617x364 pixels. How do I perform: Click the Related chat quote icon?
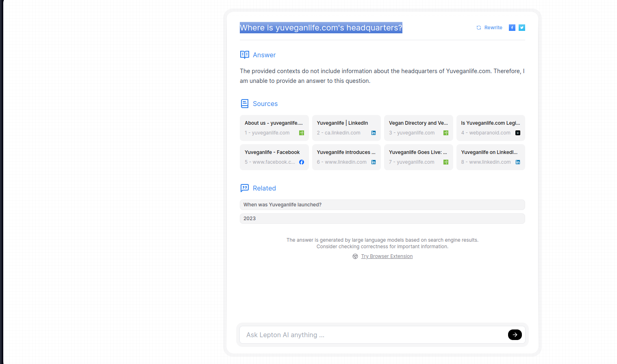click(245, 188)
